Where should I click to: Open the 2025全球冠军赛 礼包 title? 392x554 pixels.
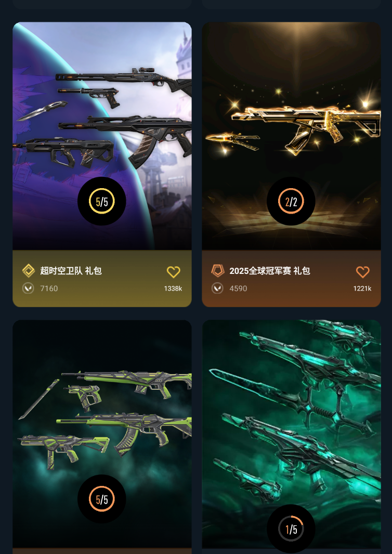(270, 271)
